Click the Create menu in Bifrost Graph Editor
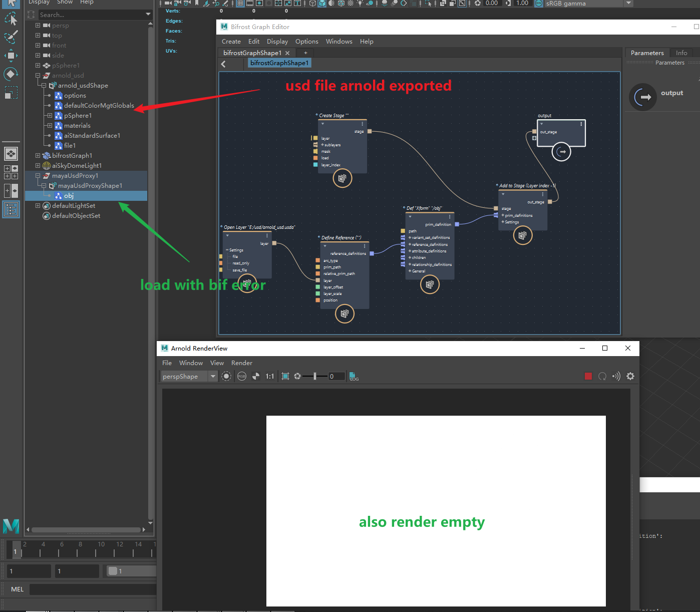The height and width of the screenshot is (612, 700). 231,41
